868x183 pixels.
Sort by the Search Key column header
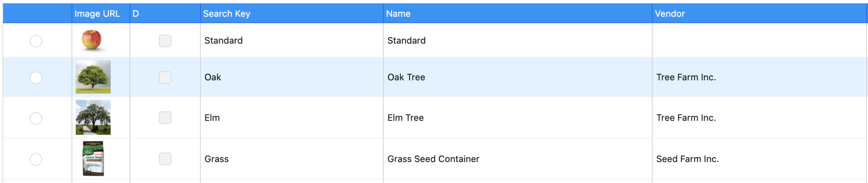[226, 14]
